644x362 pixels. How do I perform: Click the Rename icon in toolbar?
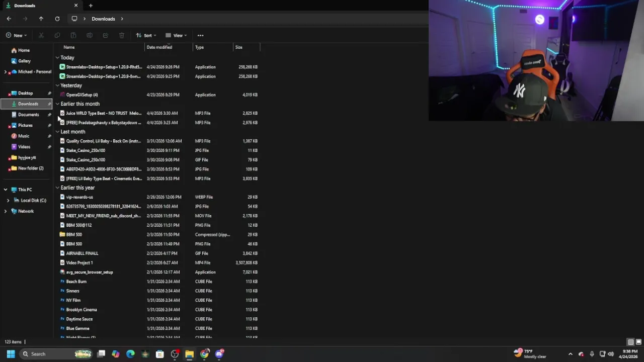(89, 35)
